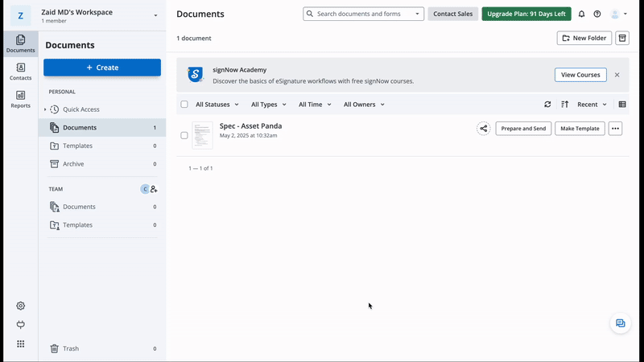Open the help question mark icon
The image size is (644, 362).
point(597,14)
